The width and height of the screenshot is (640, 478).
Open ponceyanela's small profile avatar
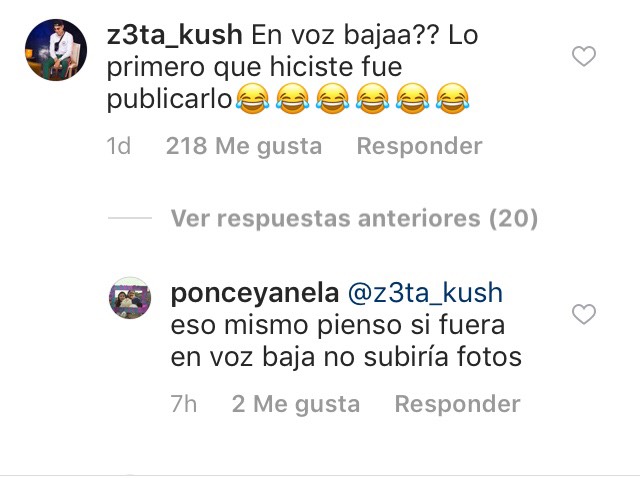(130, 298)
